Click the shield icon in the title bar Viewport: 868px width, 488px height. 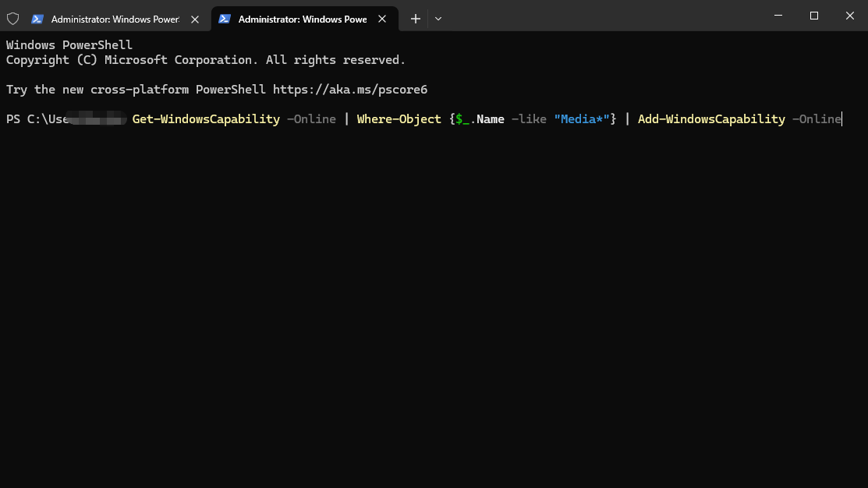pyautogui.click(x=12, y=19)
